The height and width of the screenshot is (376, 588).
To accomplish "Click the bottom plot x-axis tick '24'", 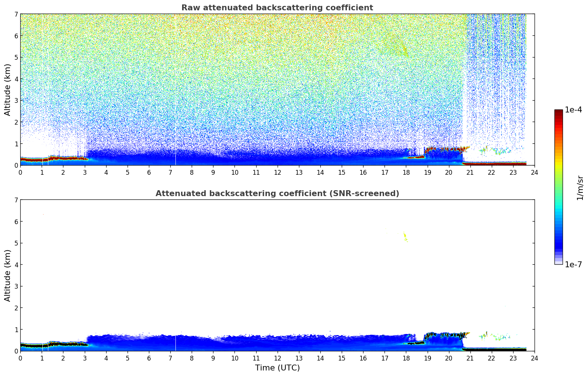I will coord(535,358).
